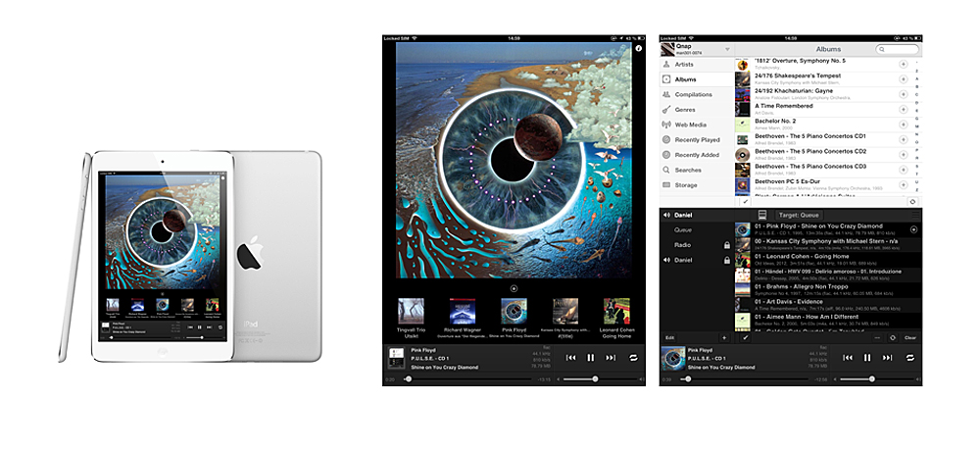The height and width of the screenshot is (451, 980).
Task: Go to previous track in library view
Action: (848, 358)
